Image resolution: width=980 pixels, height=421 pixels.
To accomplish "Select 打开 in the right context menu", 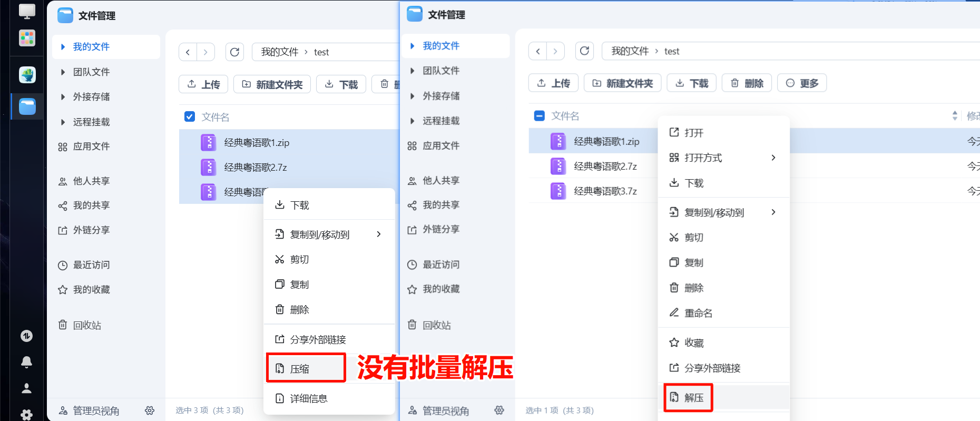I will click(723, 133).
